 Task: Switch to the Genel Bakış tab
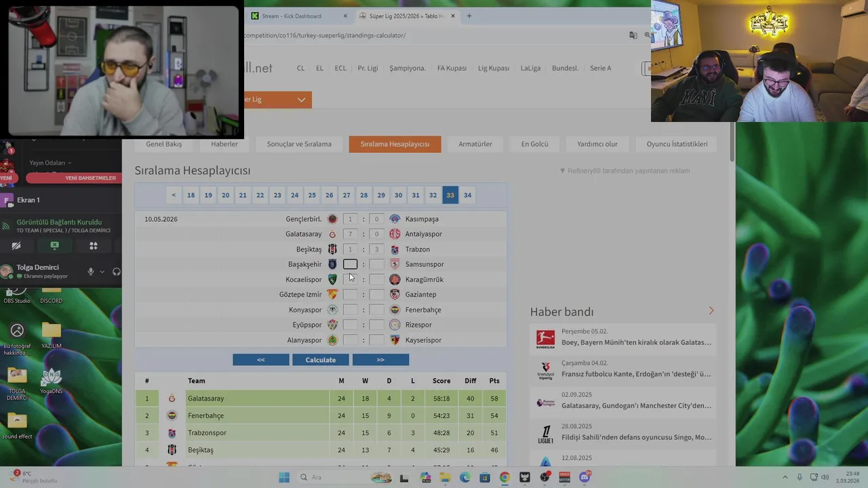[163, 144]
